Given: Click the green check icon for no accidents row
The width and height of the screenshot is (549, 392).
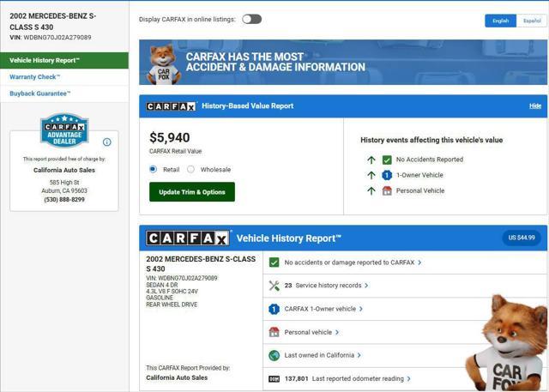Looking at the screenshot, I should pyautogui.click(x=274, y=262).
